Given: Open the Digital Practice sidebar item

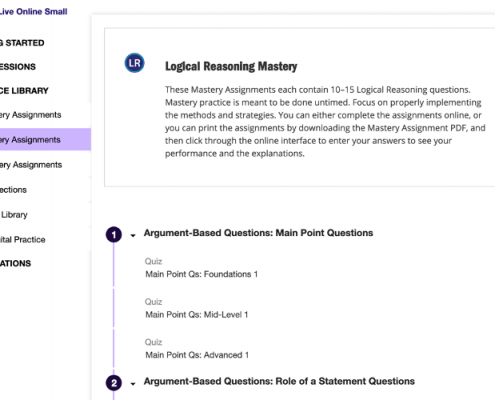Looking at the screenshot, I should (x=23, y=239).
